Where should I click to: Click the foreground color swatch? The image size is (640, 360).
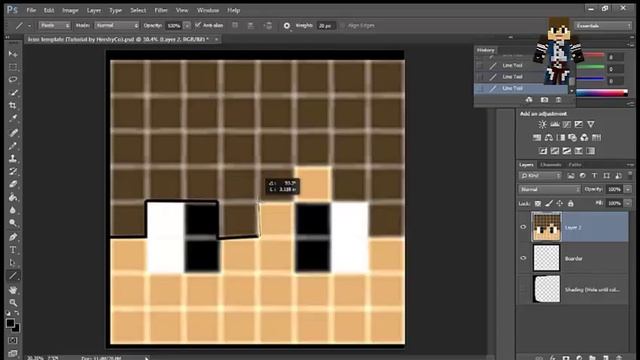coord(10,323)
